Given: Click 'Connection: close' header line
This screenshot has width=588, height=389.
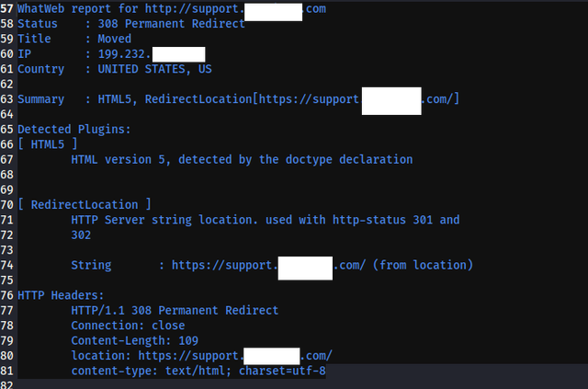Looking at the screenshot, I should (127, 326).
